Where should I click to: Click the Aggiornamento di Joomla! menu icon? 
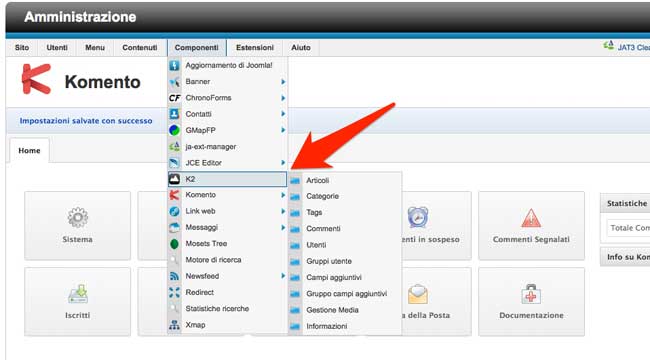coord(175,65)
